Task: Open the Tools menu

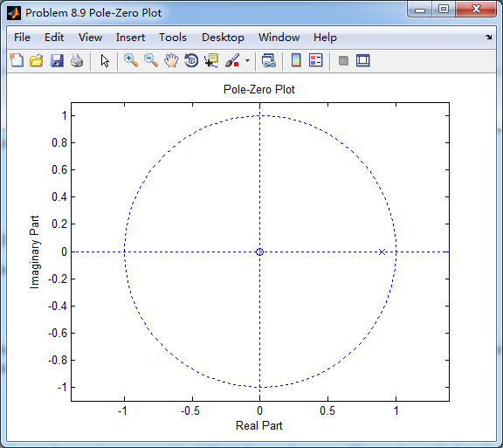Action: coord(173,38)
